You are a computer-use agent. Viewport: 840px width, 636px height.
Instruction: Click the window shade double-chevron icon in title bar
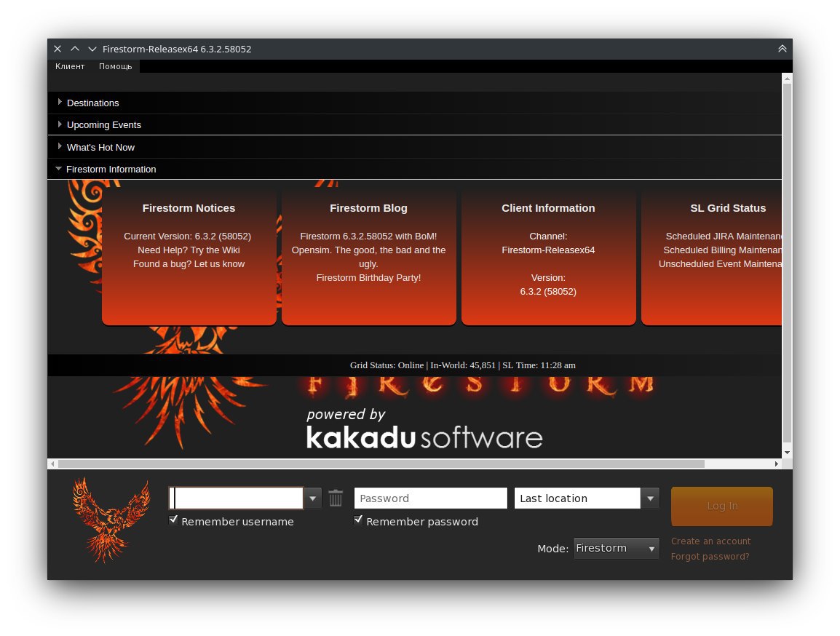(x=782, y=49)
